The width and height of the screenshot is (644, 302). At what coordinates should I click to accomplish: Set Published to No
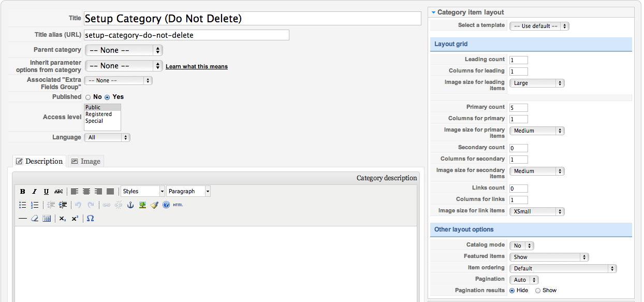point(88,97)
